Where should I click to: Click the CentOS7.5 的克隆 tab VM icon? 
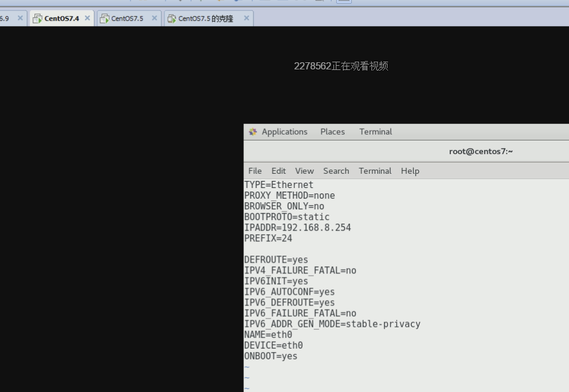coord(171,18)
